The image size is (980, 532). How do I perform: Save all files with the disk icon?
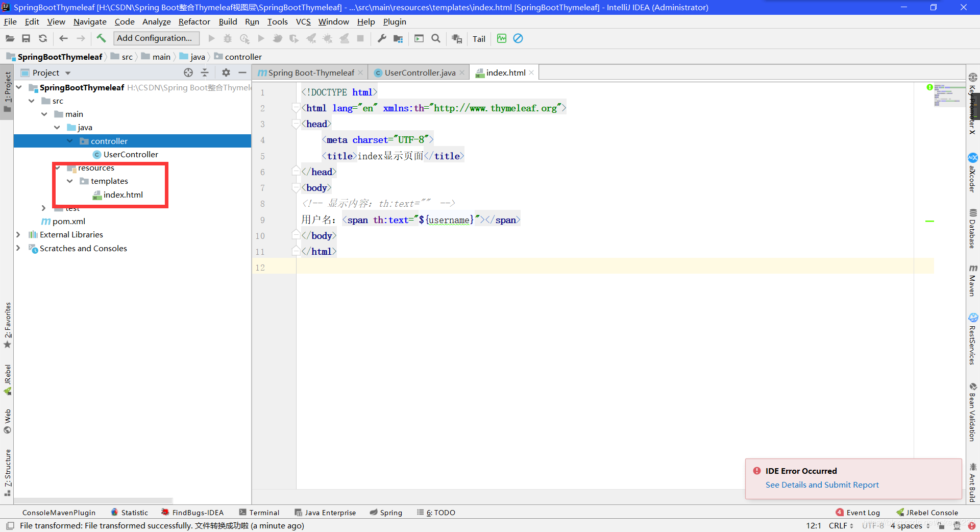tap(26, 38)
